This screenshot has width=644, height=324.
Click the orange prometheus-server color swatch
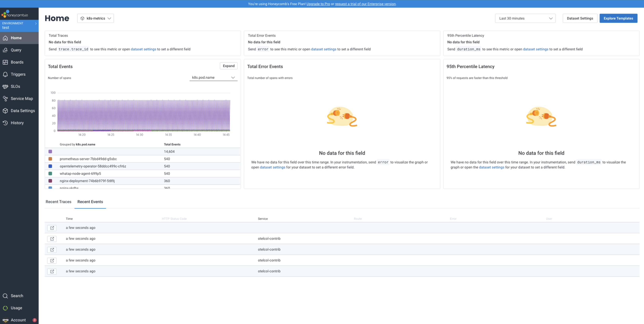pos(50,159)
